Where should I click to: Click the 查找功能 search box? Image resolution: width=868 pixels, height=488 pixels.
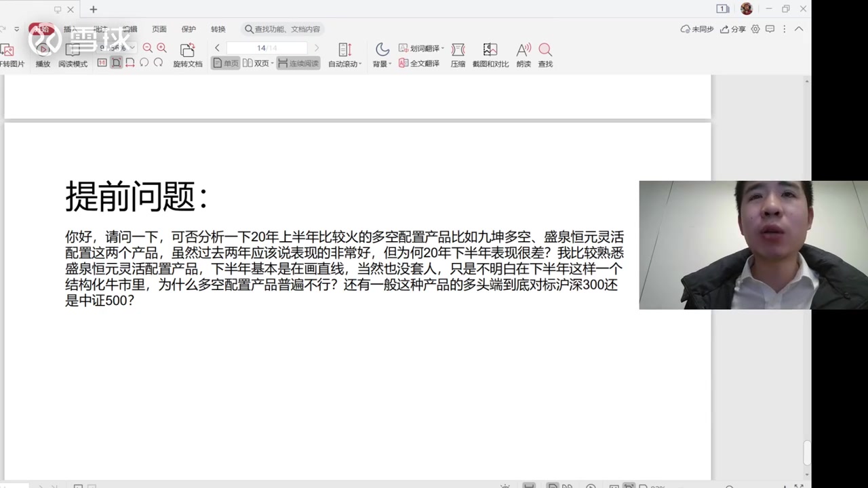point(283,29)
